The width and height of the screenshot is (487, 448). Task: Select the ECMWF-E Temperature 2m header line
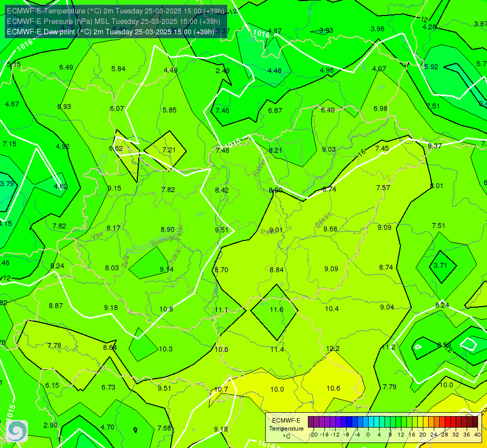pos(115,11)
